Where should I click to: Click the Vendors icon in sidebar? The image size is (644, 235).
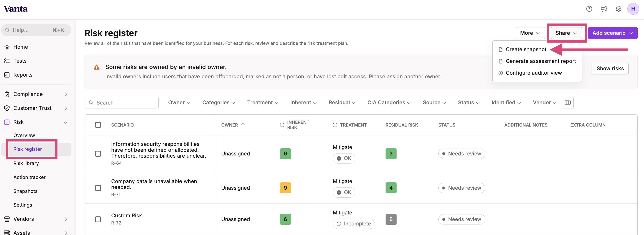[x=7, y=219]
